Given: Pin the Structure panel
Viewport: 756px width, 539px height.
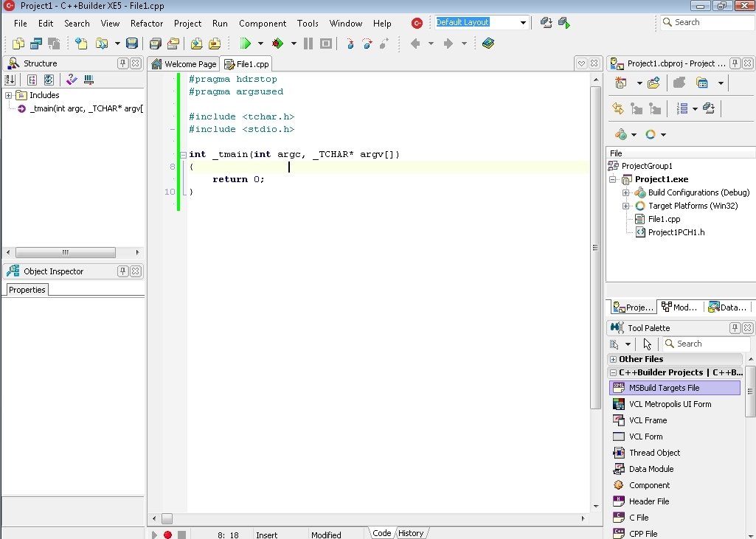Looking at the screenshot, I should coord(123,63).
